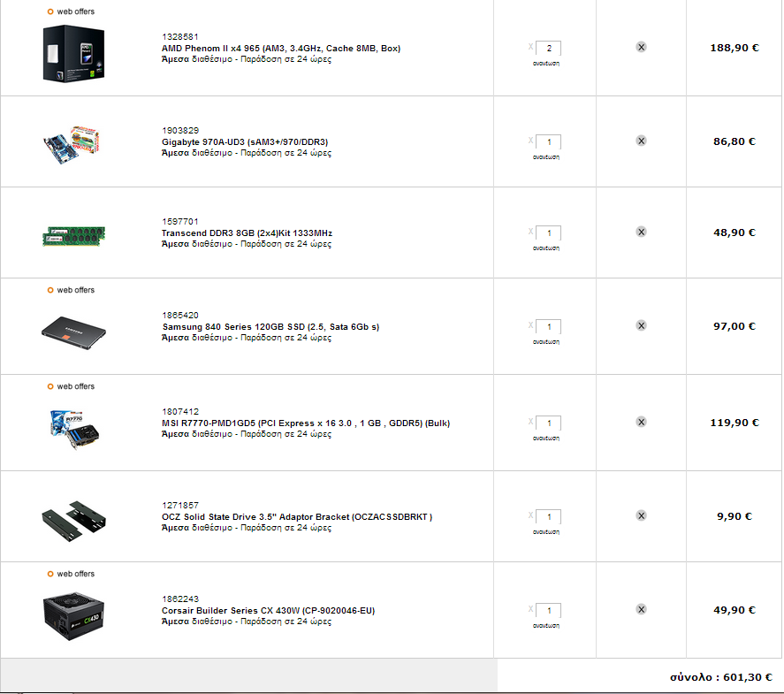Open Corsair Builder Series CX 430W link
This screenshot has height=694, width=784.
(268, 611)
